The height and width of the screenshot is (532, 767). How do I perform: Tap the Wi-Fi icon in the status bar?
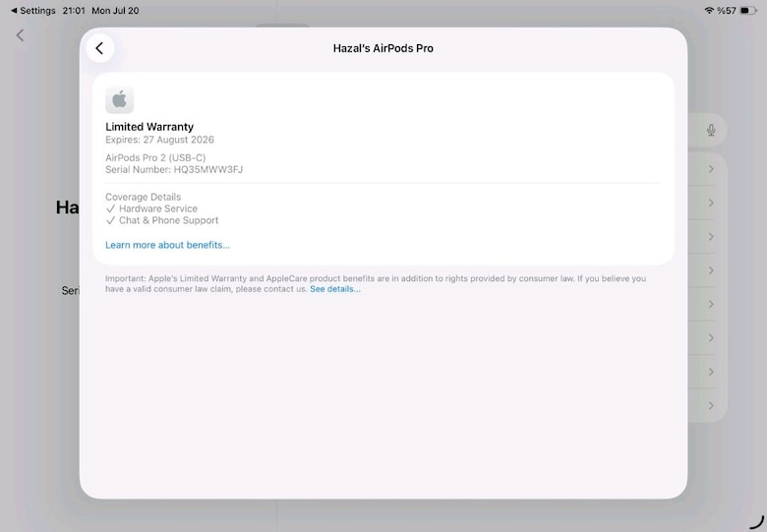click(709, 10)
